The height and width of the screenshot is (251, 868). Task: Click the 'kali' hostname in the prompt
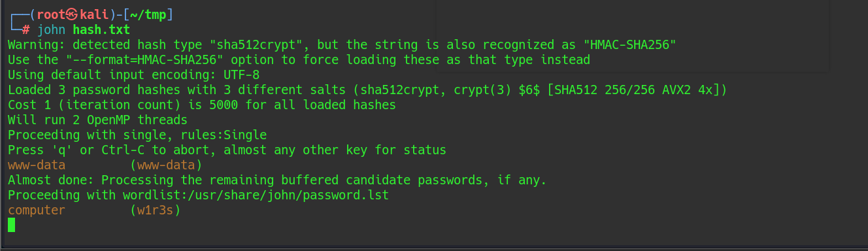point(94,15)
